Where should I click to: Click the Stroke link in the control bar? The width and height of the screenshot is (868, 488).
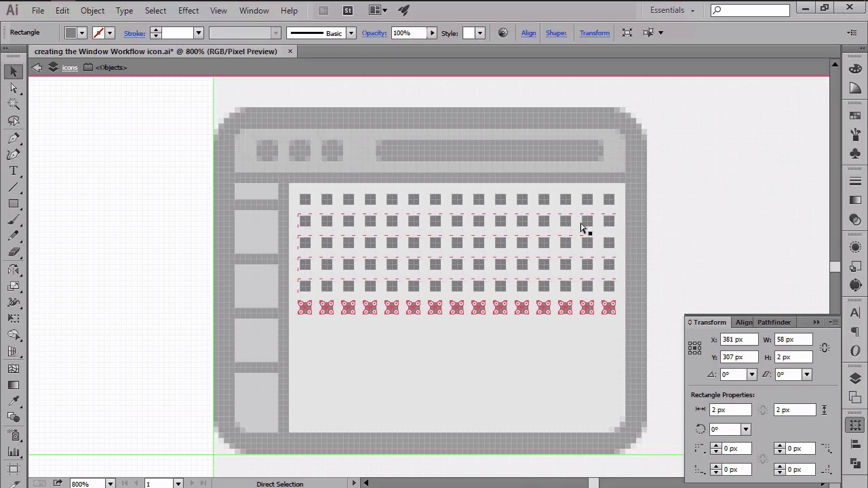[134, 33]
